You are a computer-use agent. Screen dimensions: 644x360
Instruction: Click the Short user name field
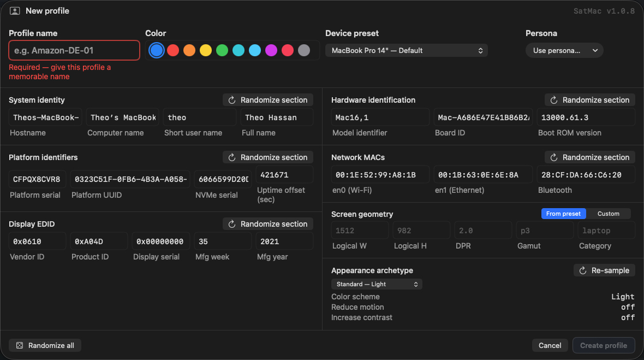point(200,117)
